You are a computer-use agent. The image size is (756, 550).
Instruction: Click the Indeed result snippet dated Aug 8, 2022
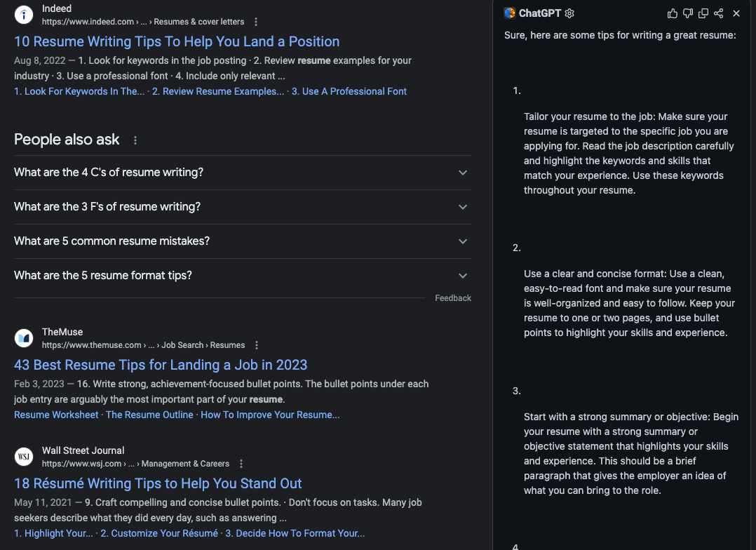[x=212, y=68]
